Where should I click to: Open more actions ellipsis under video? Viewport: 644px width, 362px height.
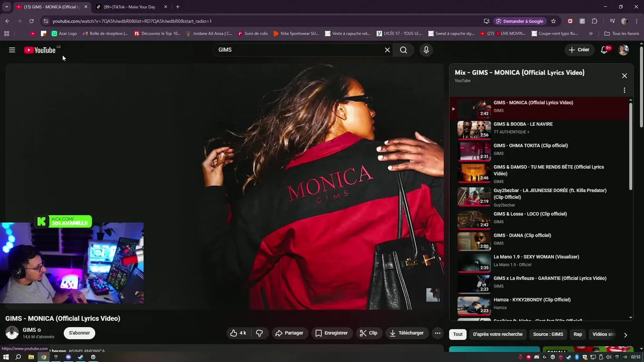tap(438, 333)
